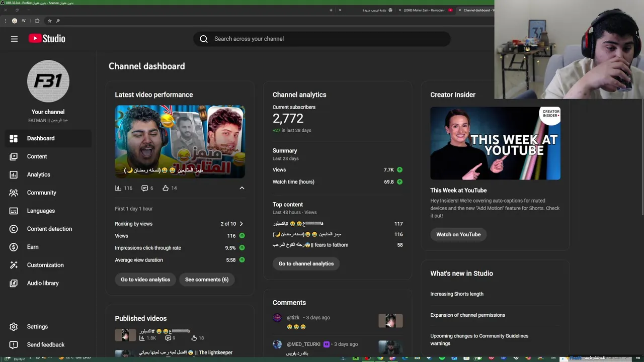Open the browser three-dot menu
Screen dimensions: 644x362
pos(5,21)
